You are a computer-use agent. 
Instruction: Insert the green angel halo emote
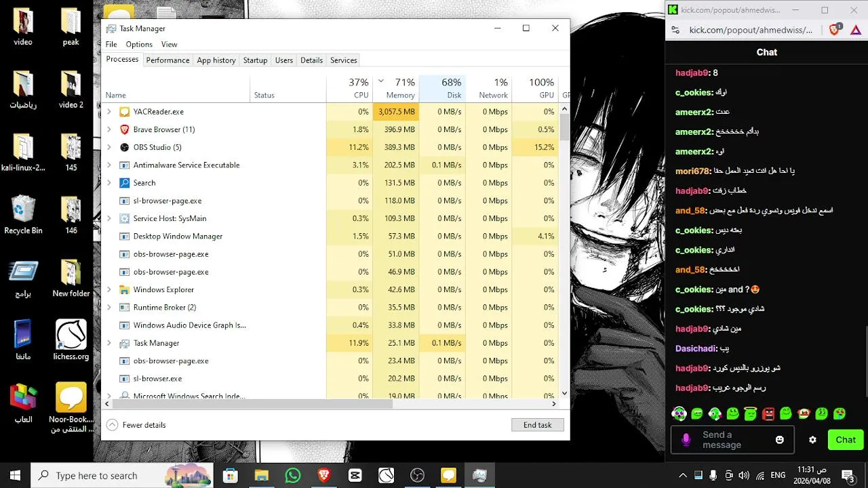(x=750, y=413)
